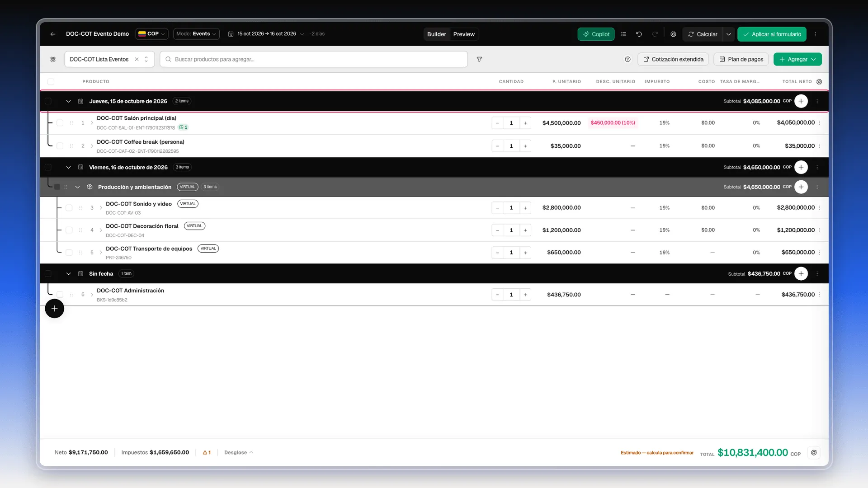
Task: Click the floating black plus button
Action: coord(55,309)
